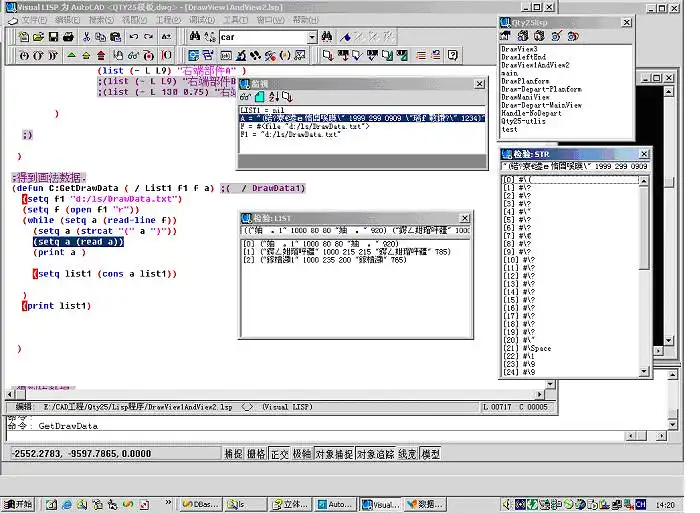Save the file with the floppy disk icon
The image size is (700, 513).
pyautogui.click(x=54, y=37)
